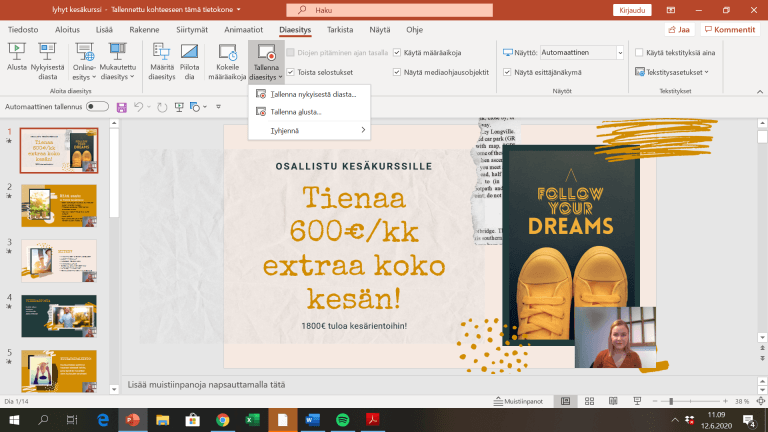This screenshot has width=768, height=432.
Task: Turn on Automaattinen tallennus toggle
Action: (x=98, y=106)
